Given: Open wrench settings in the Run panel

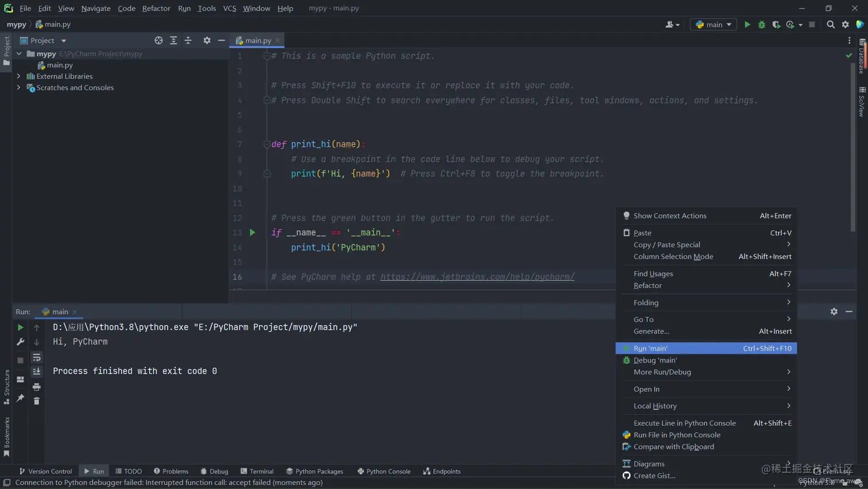Looking at the screenshot, I should (20, 342).
